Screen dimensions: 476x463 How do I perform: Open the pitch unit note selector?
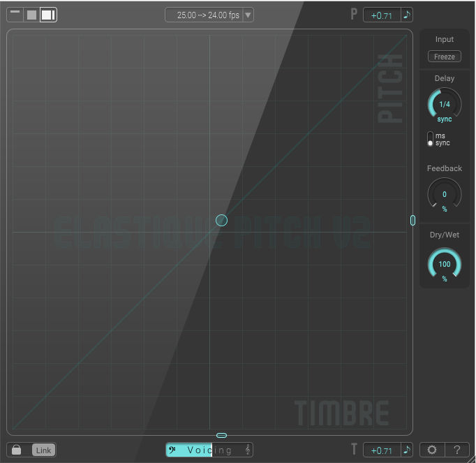(408, 15)
